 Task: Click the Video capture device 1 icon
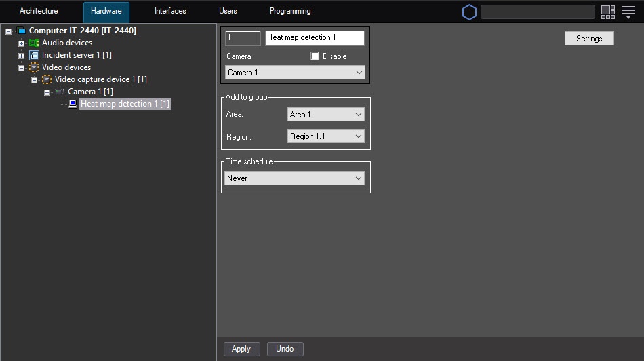pyautogui.click(x=47, y=79)
